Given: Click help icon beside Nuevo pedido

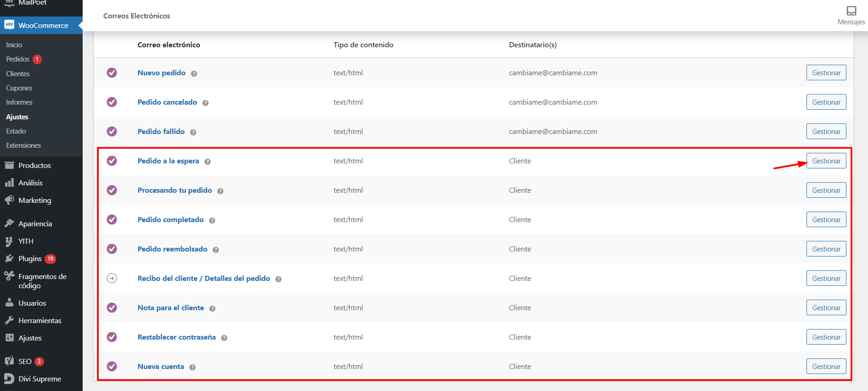Looking at the screenshot, I should click(x=194, y=73).
